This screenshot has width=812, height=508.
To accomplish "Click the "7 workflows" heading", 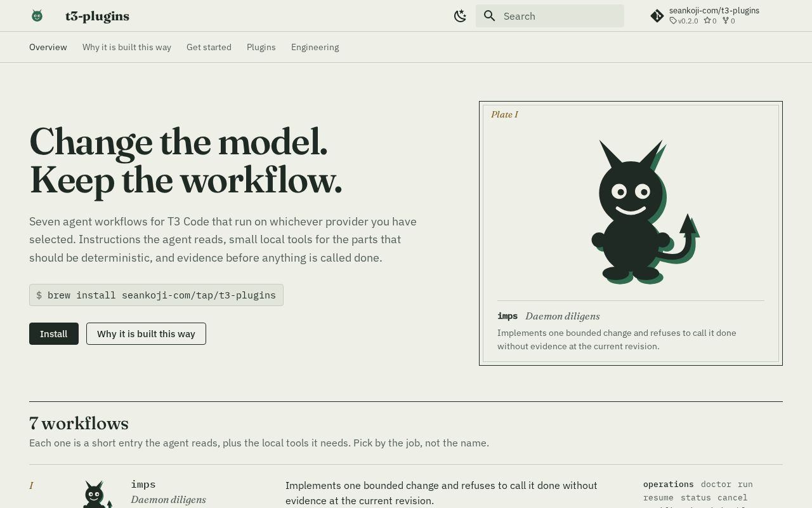I will pos(79,424).
